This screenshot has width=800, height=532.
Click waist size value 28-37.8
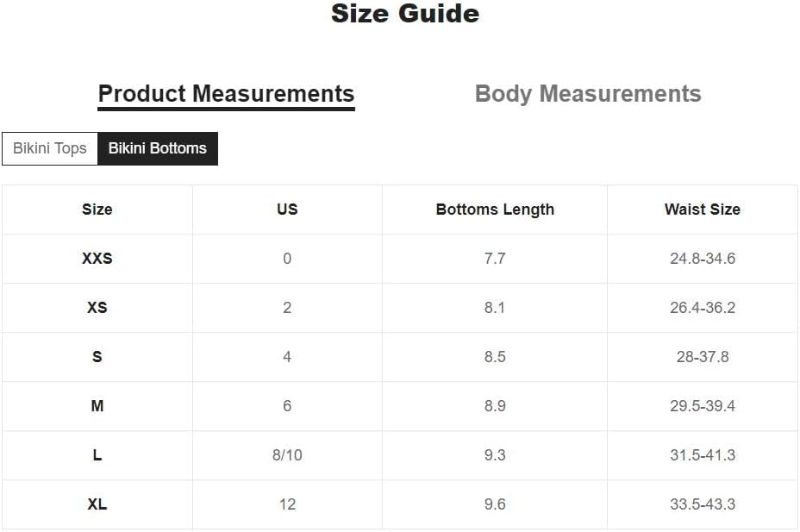(703, 357)
